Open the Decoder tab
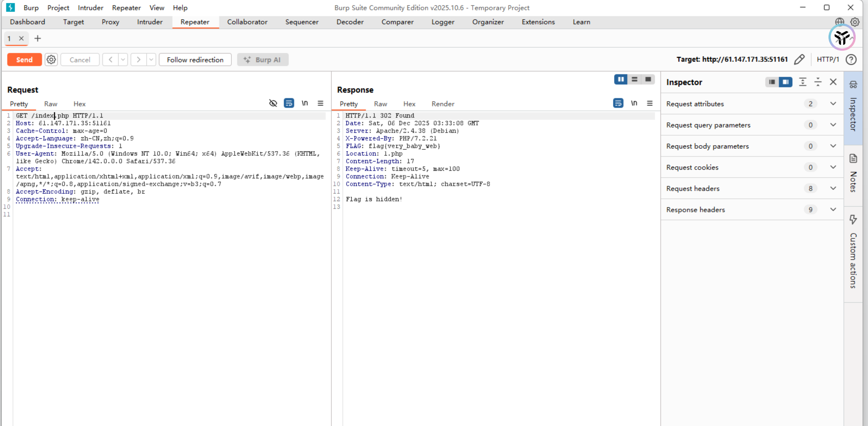Viewport: 868px width, 426px height. (x=350, y=22)
